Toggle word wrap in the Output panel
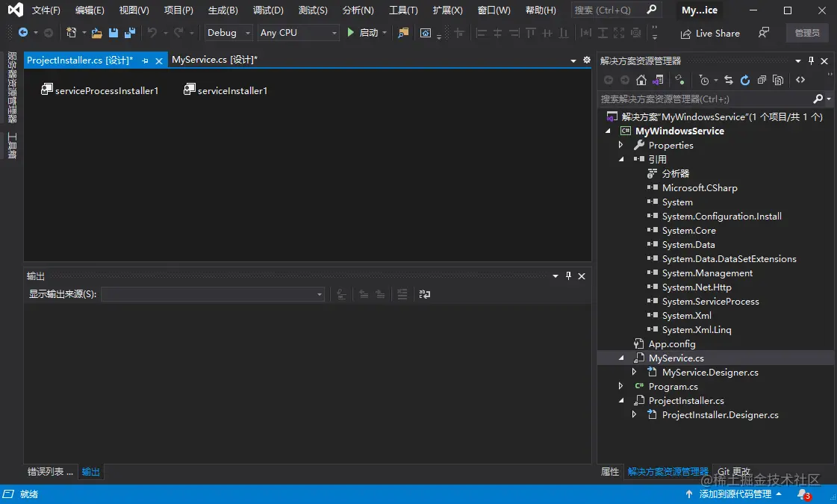The width and height of the screenshot is (837, 504). (x=425, y=294)
